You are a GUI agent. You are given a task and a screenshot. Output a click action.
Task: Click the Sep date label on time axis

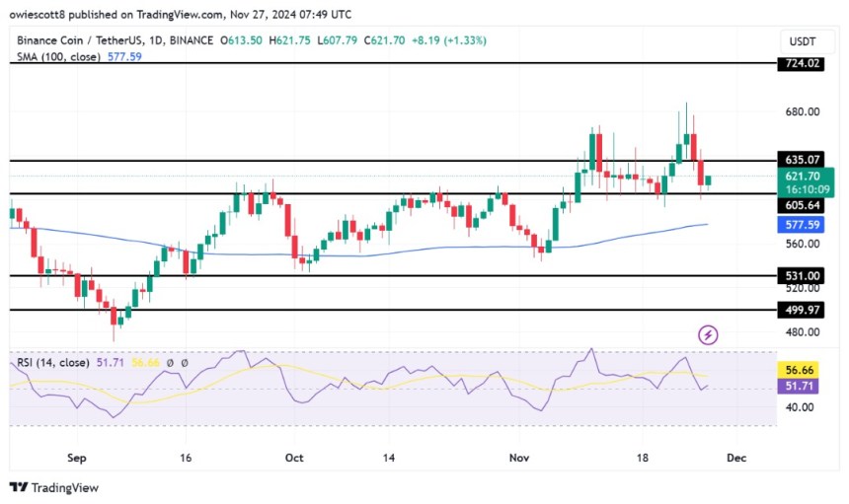point(76,458)
